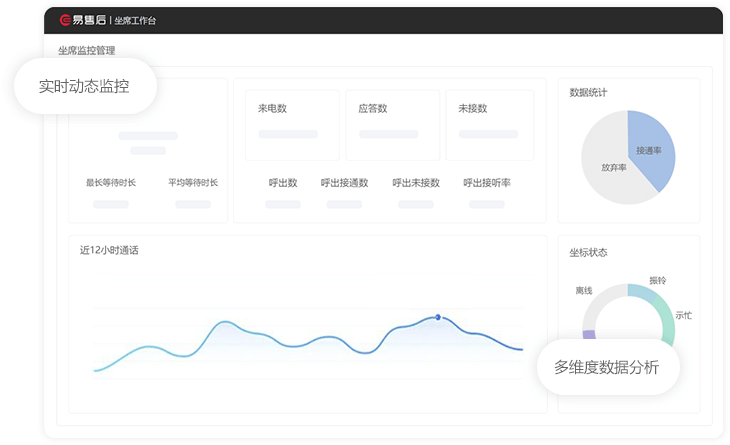Click the 平均等待时长 label

pos(193,182)
